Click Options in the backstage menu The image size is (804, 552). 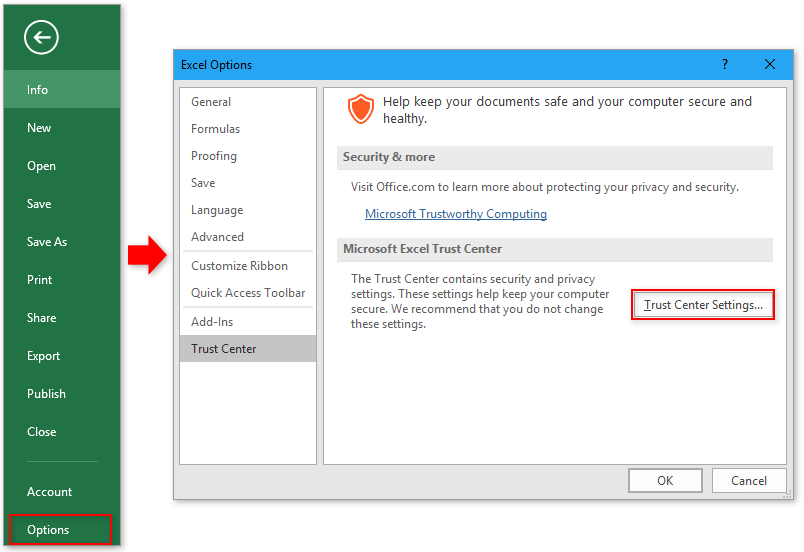[49, 530]
